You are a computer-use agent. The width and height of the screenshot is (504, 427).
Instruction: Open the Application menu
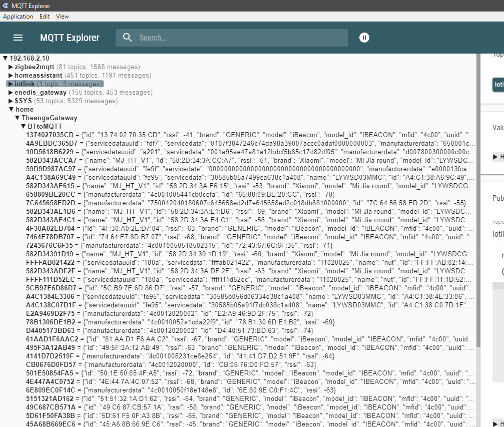[18, 17]
